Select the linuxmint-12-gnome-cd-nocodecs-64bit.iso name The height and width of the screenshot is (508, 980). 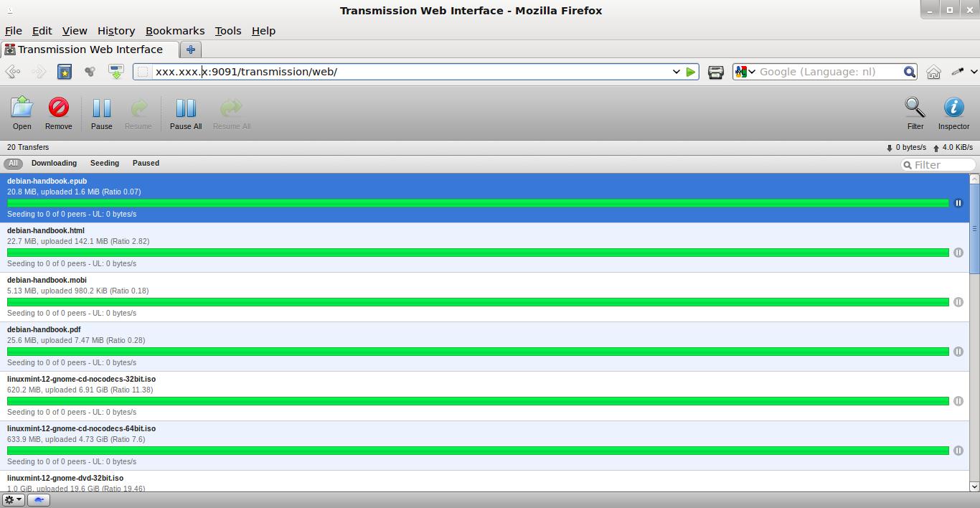(x=81, y=428)
